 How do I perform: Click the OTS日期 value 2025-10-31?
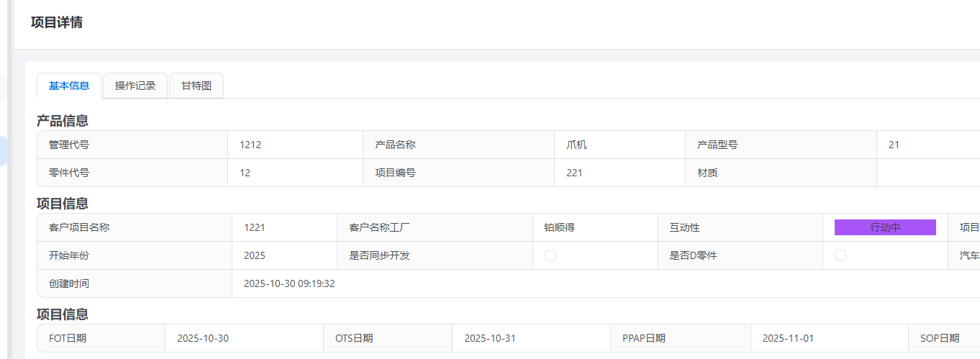[x=490, y=338]
